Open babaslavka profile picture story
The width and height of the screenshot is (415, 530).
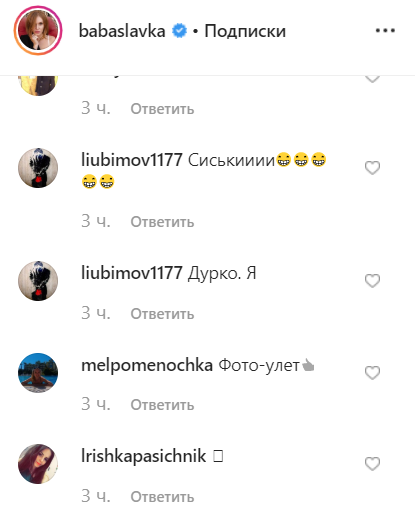[38, 30]
